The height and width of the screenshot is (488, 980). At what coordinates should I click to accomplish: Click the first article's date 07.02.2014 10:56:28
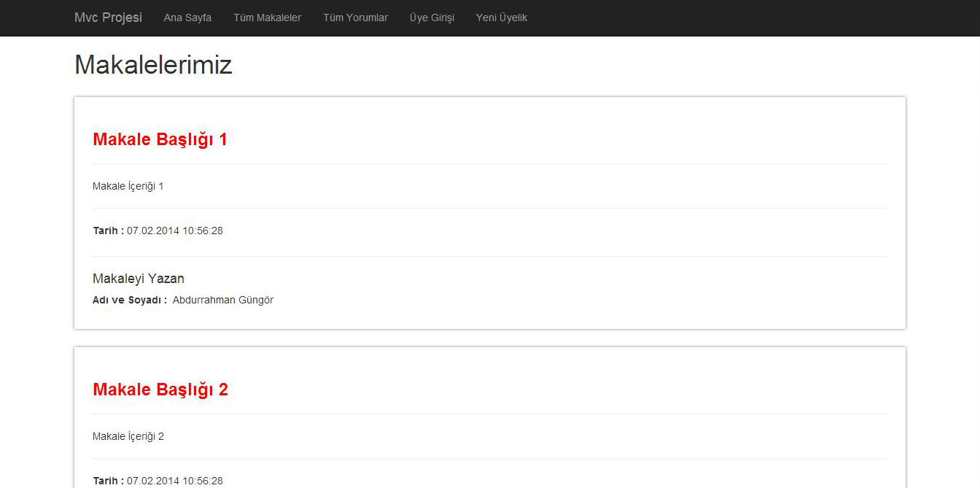point(175,231)
